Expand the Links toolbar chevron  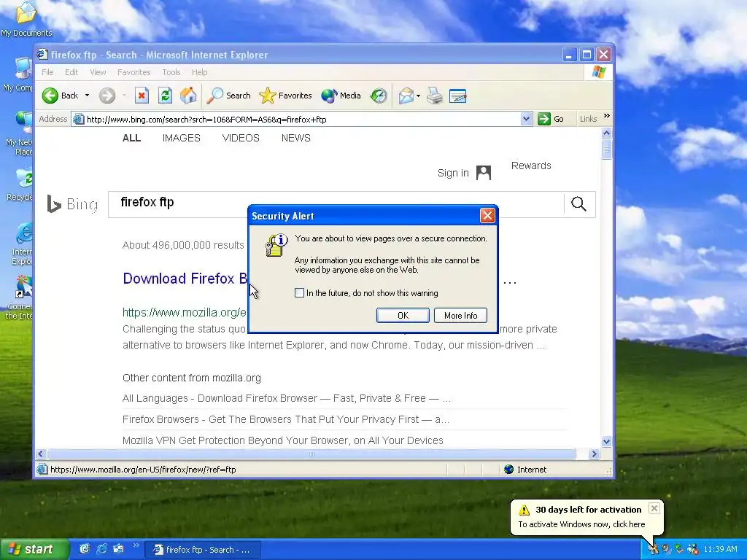tap(606, 116)
